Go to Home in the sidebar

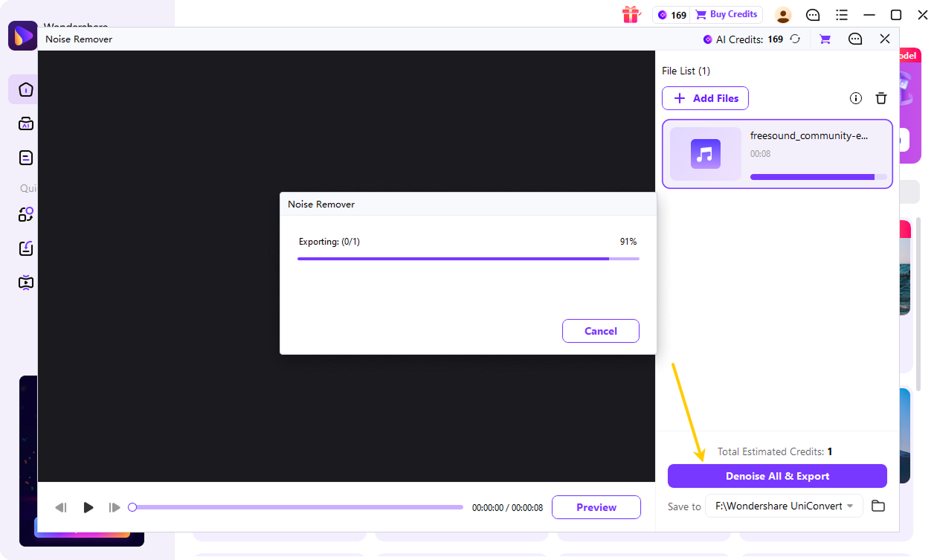tap(26, 90)
